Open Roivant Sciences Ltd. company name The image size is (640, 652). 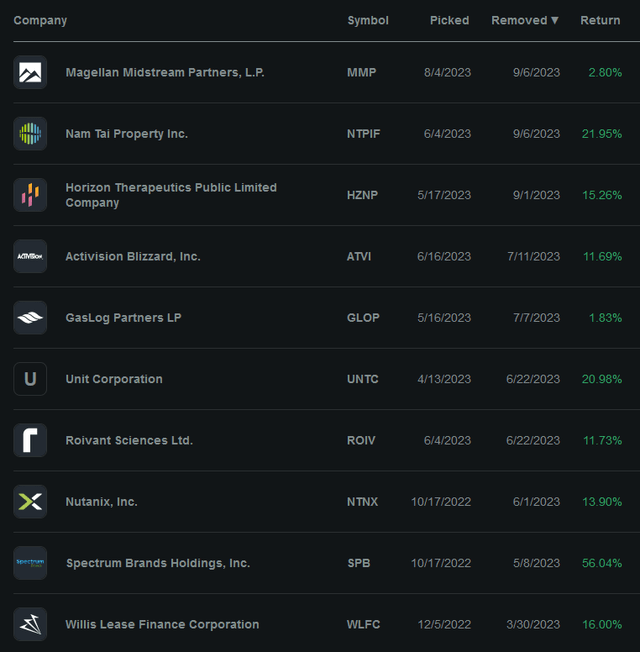click(129, 440)
